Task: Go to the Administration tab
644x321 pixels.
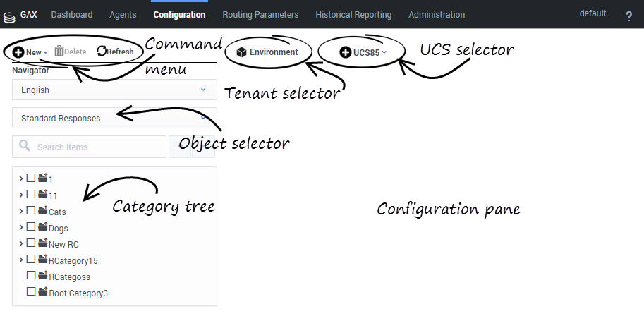Action: click(437, 14)
